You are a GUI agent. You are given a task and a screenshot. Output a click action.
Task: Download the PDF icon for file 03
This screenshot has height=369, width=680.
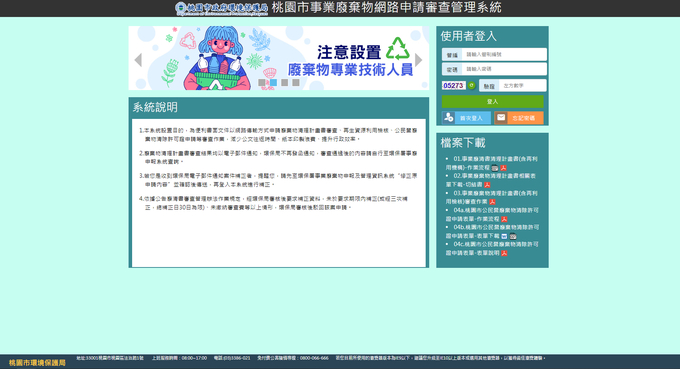(492, 202)
